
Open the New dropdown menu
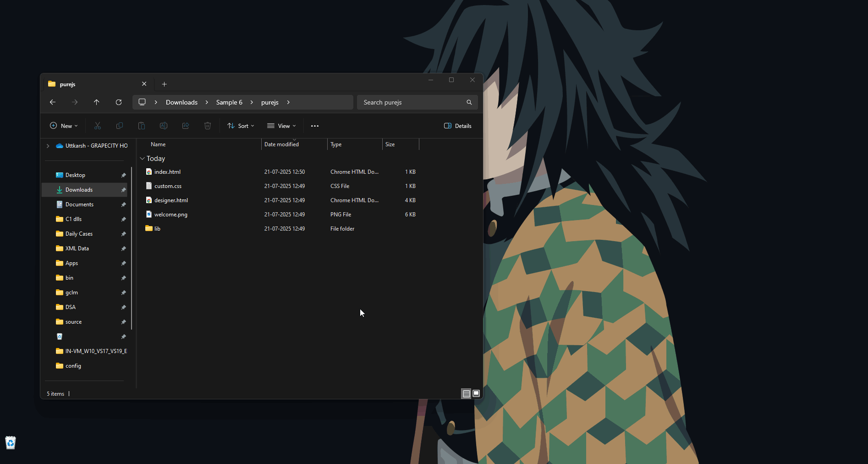tap(64, 126)
